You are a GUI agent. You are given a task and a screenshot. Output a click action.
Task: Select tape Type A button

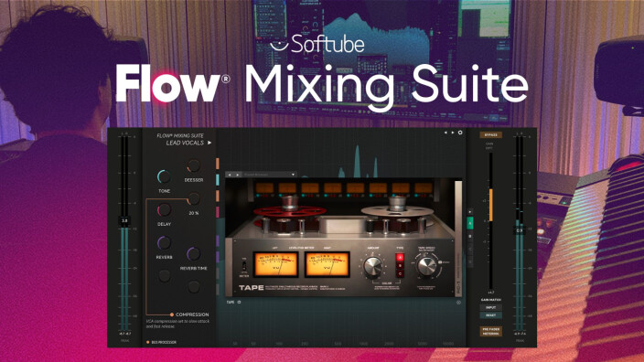click(x=399, y=258)
